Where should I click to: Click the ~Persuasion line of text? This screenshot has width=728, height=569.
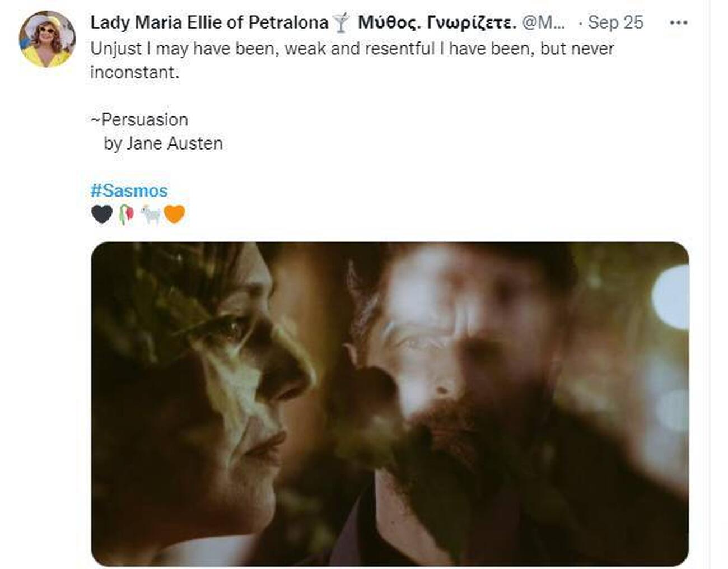pos(139,119)
